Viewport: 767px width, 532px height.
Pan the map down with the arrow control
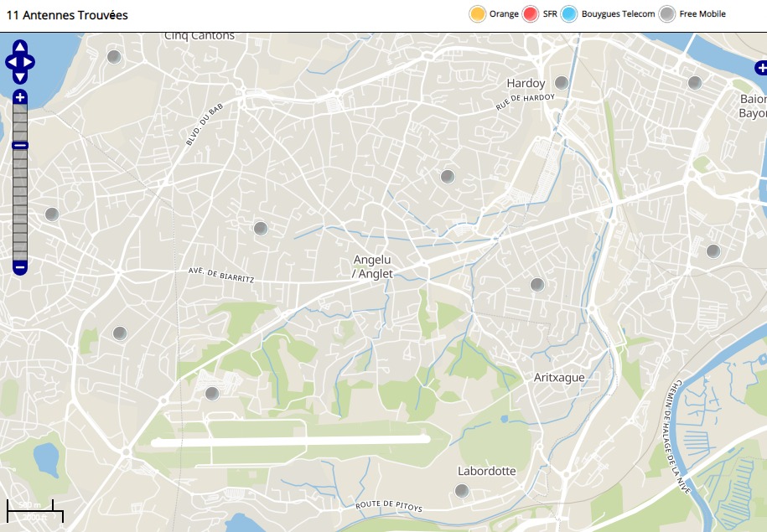pos(20,76)
